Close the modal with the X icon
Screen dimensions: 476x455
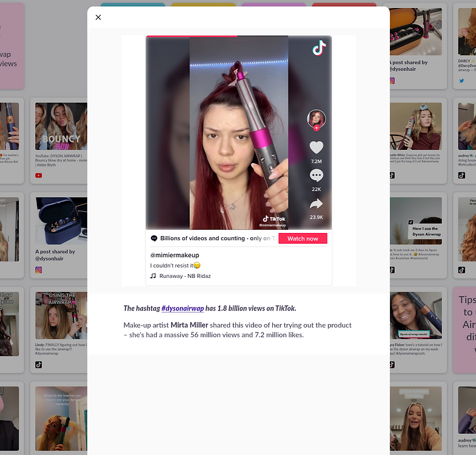[98, 18]
